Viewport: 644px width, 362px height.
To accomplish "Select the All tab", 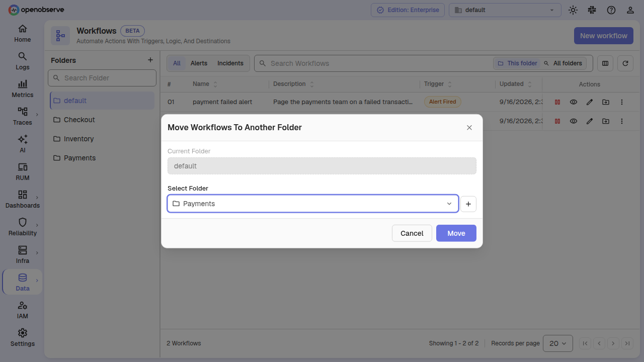I will (177, 63).
